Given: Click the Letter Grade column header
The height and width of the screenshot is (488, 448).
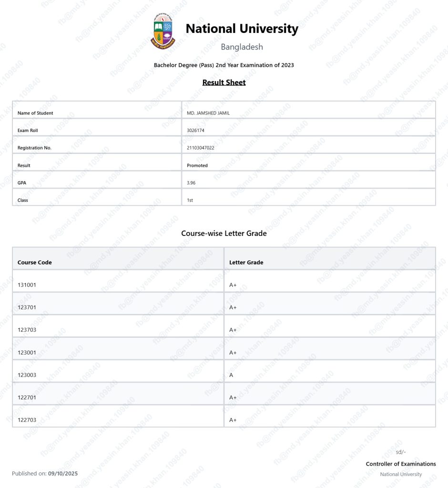Looking at the screenshot, I should pos(246,263).
